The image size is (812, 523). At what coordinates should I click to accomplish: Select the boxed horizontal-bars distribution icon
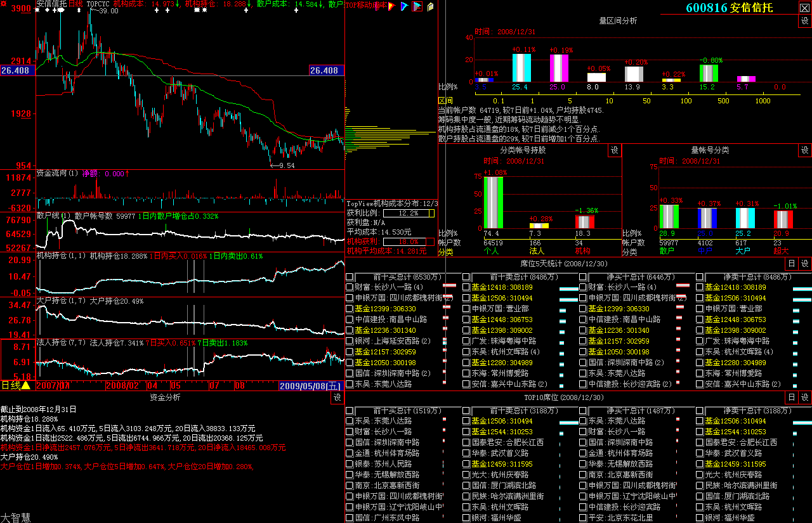click(x=417, y=6)
